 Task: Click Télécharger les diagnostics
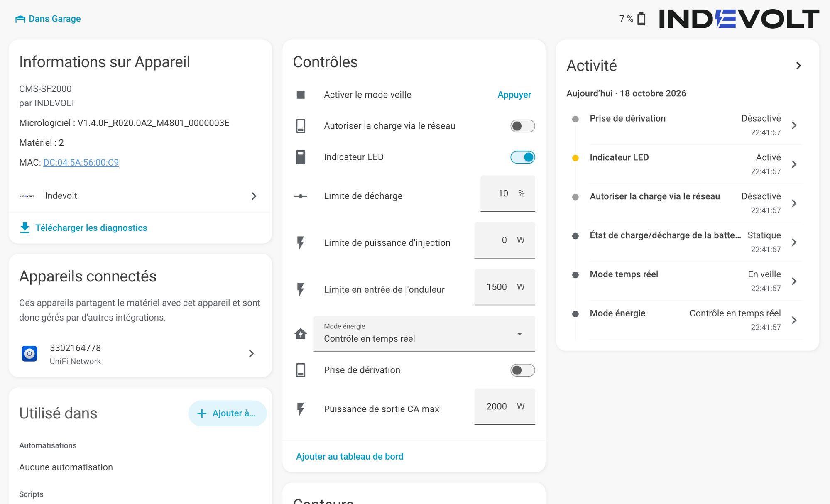coord(91,228)
